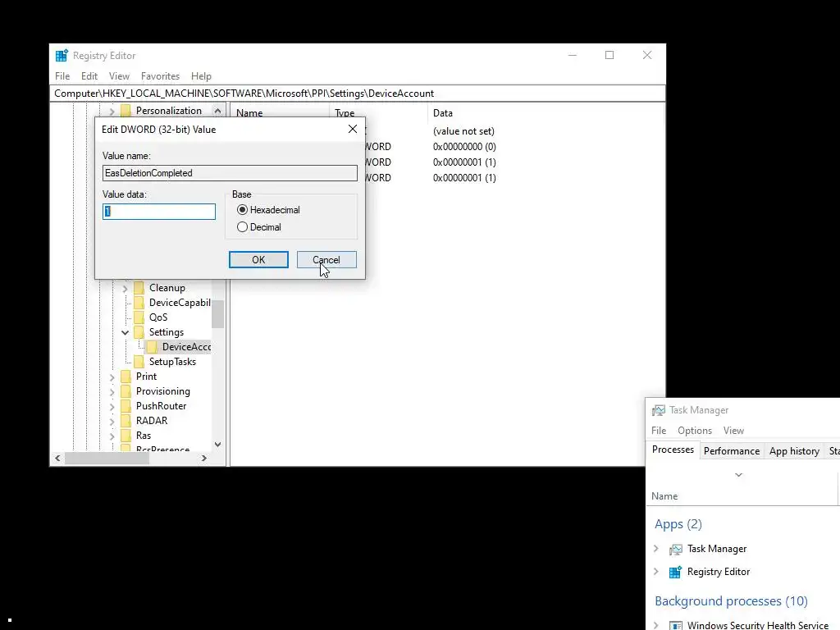Click the tree vertical scrollbar thumb
This screenshot has width=840, height=630.
coord(217,314)
